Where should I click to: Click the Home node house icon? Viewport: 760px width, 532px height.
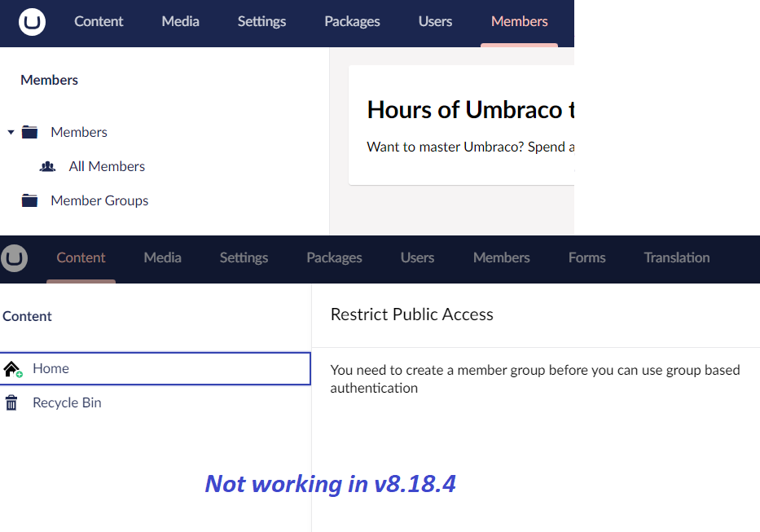click(12, 369)
